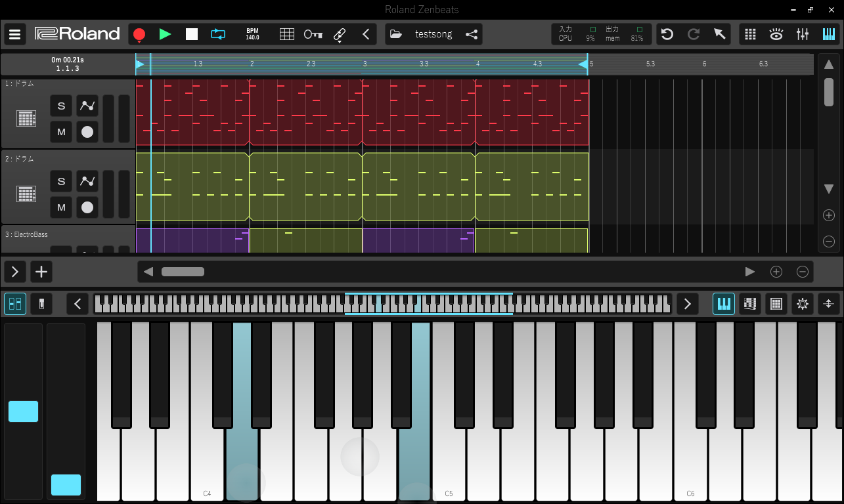Image resolution: width=844 pixels, height=504 pixels.
Task: Open the input/output CPU memory meter panel
Action: [602, 34]
